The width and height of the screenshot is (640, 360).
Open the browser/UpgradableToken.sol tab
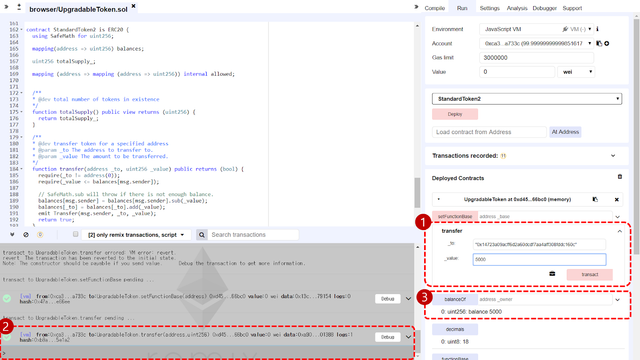coord(78,9)
